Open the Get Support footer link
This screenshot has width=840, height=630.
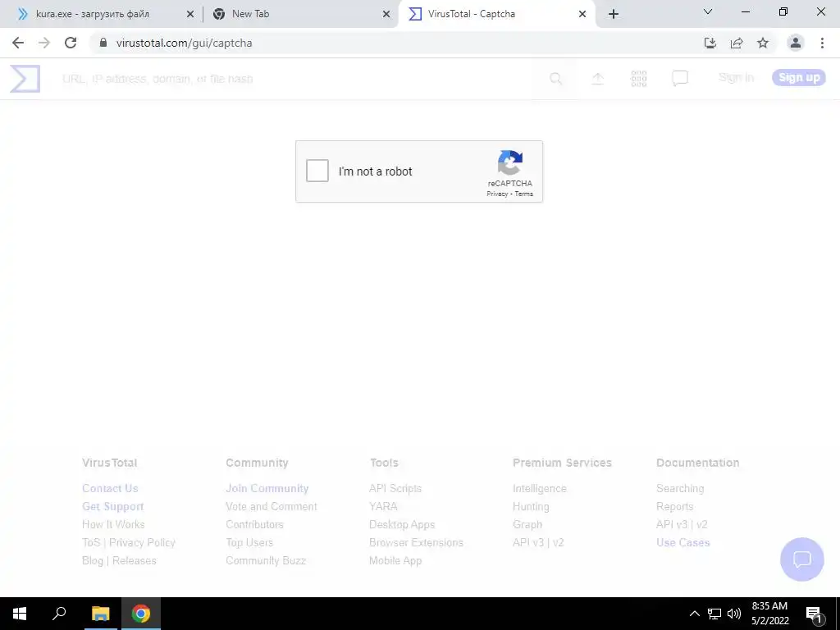(x=113, y=506)
